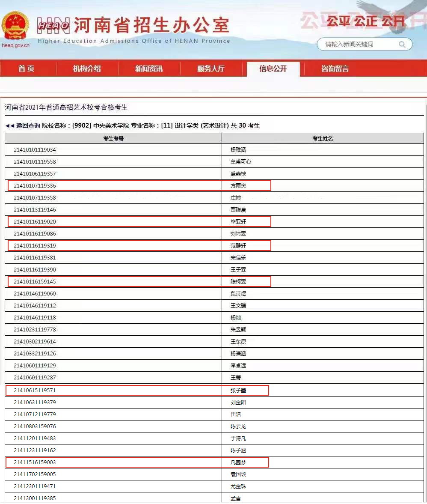Select the 信息公开 tab
The width and height of the screenshot is (427, 504).
[x=273, y=69]
